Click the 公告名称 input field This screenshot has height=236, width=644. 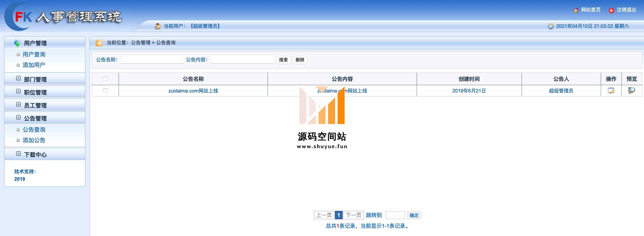tap(152, 60)
